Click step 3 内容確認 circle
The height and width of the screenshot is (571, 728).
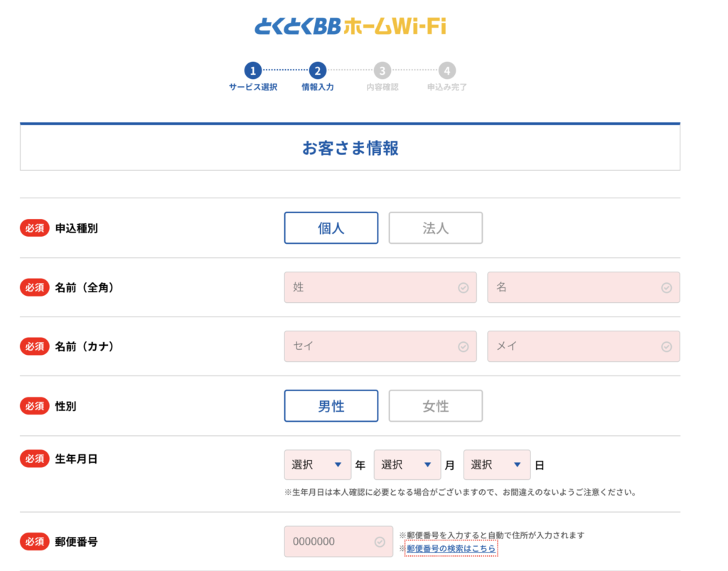[x=382, y=70]
